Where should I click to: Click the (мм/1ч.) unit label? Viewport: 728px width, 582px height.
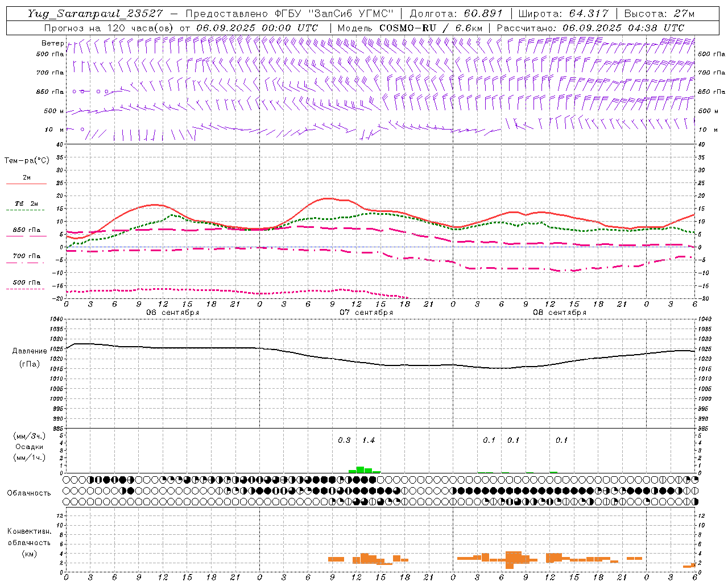pos(30,458)
